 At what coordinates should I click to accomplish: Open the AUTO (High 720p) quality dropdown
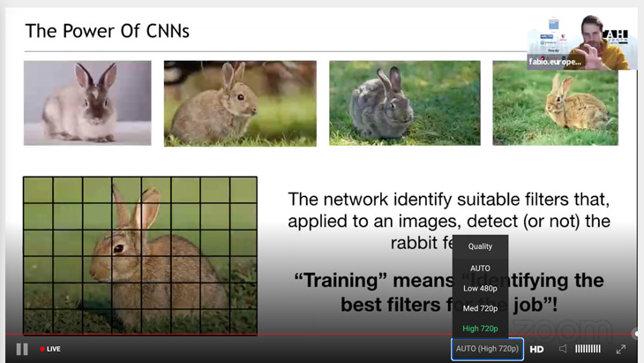click(487, 349)
